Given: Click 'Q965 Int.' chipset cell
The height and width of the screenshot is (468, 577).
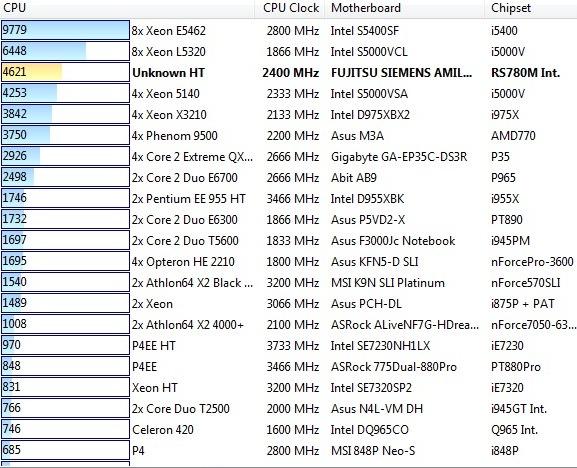Looking at the screenshot, I should (514, 429).
